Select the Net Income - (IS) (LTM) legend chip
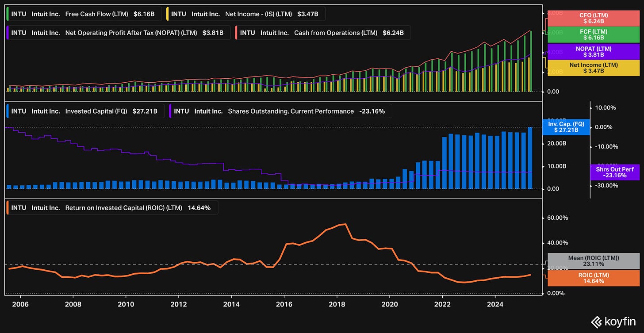The height and width of the screenshot is (333, 644). 246,14
